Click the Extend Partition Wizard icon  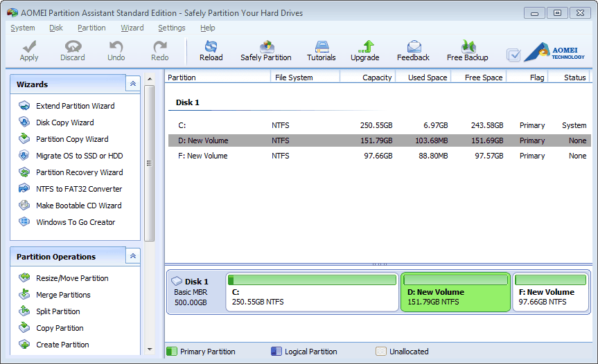click(24, 105)
